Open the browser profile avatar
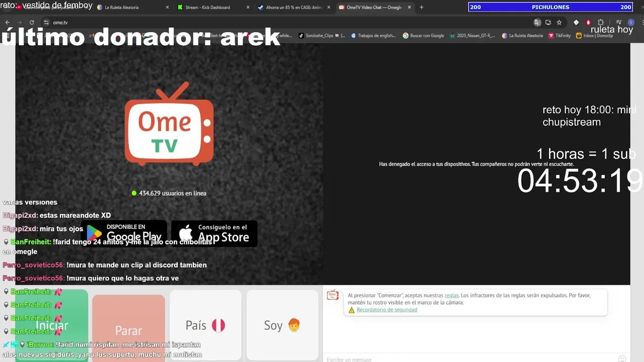Image resolution: width=644 pixels, height=362 pixels. coord(631,23)
